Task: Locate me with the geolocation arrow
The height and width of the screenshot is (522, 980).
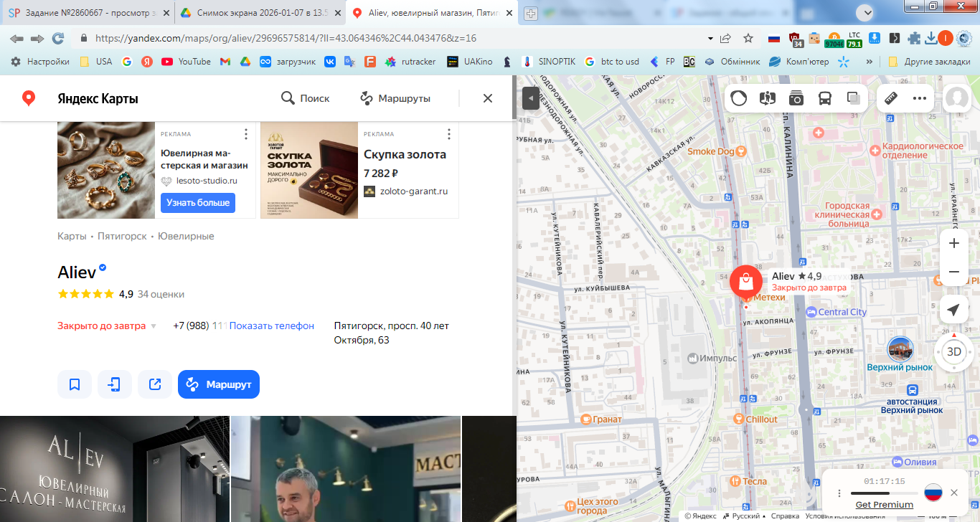Action: tap(953, 310)
